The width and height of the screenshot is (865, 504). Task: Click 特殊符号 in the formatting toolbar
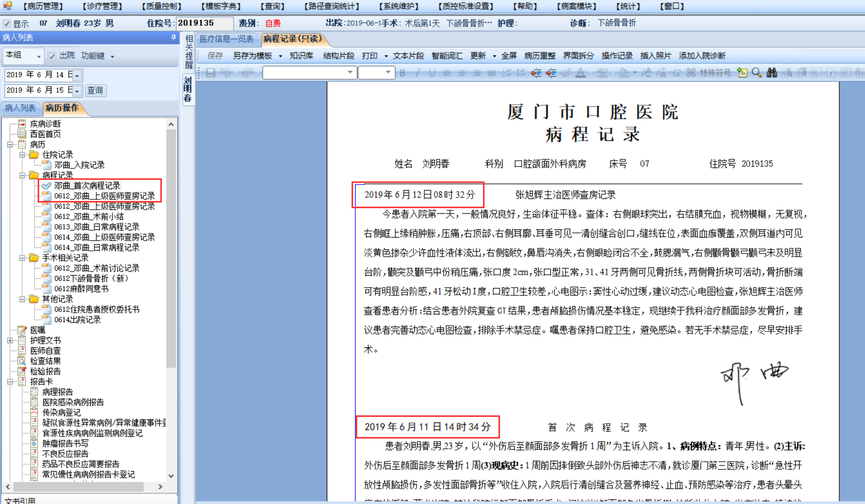coord(715,73)
